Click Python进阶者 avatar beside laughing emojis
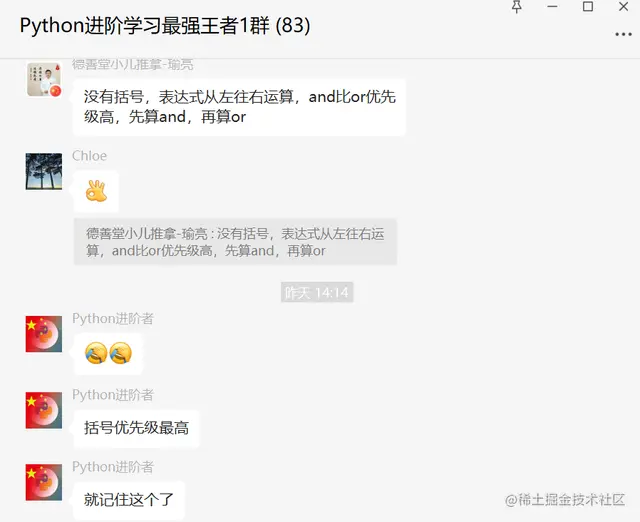 click(x=44, y=334)
